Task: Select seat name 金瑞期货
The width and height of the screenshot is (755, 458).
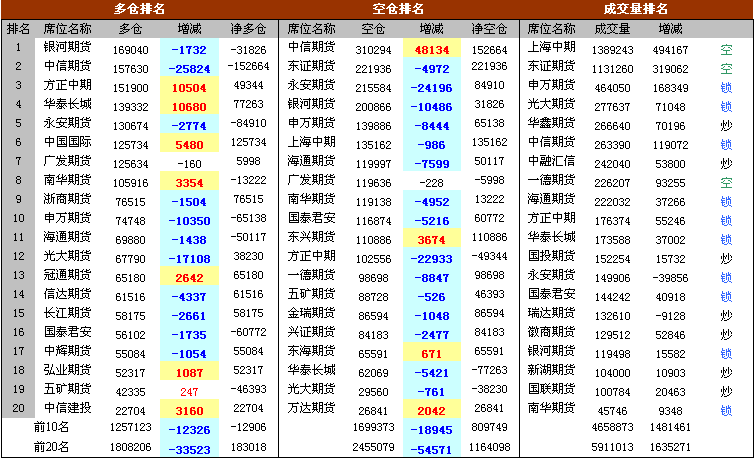Action: (311, 313)
